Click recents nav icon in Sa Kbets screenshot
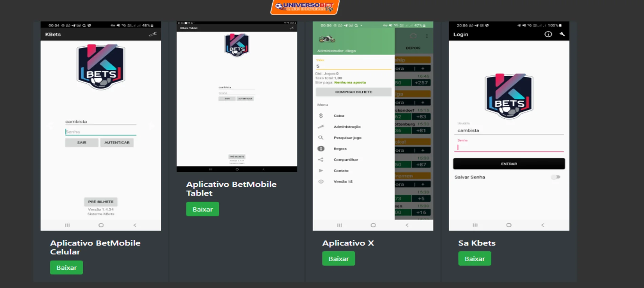Image resolution: width=644 pixels, height=288 pixels. [475, 225]
